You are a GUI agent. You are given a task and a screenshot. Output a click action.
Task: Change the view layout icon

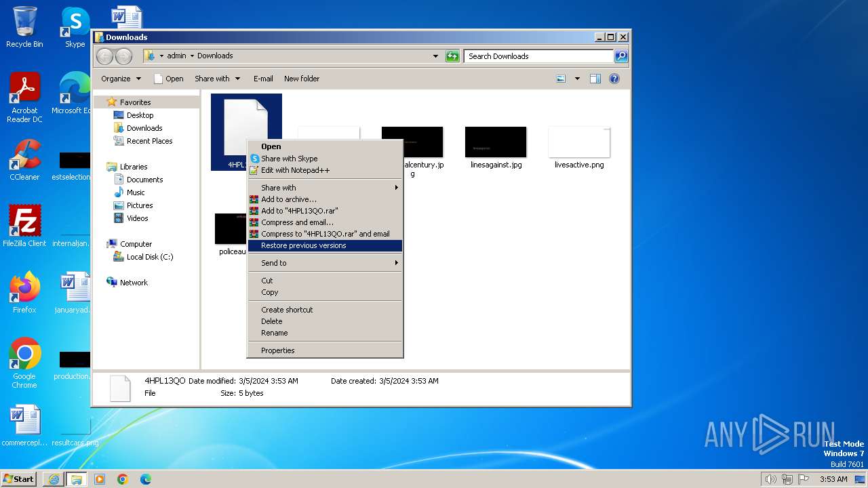click(561, 79)
